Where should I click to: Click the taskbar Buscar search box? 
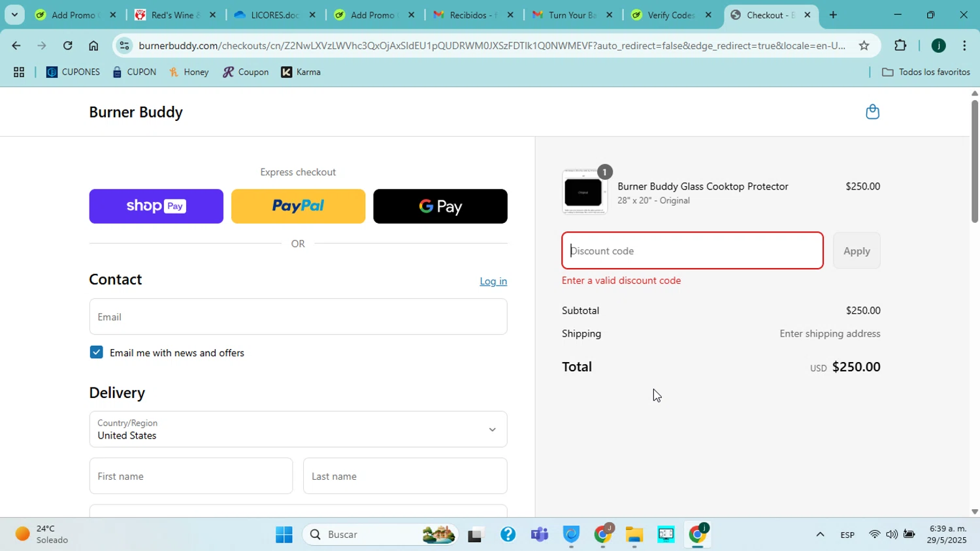point(379,535)
